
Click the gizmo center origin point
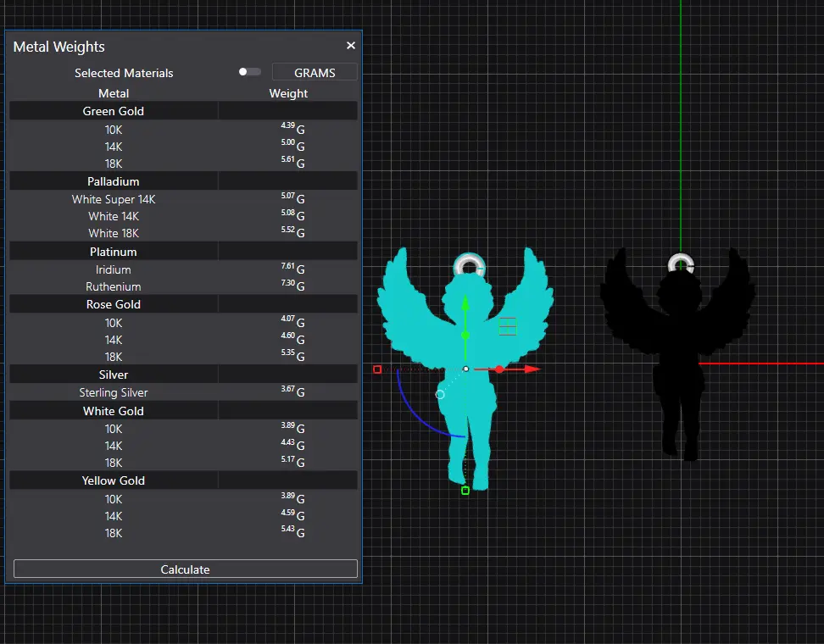(465, 369)
